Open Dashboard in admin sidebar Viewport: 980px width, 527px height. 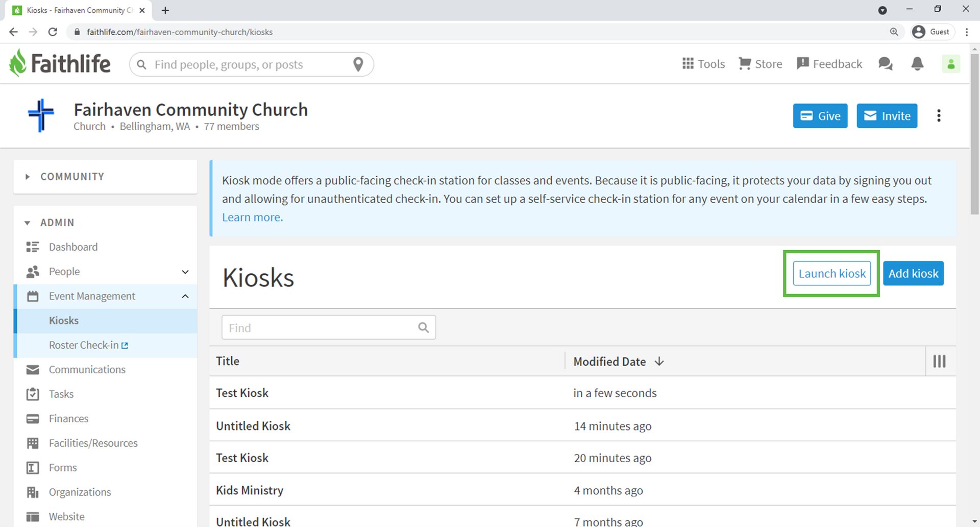[73, 247]
